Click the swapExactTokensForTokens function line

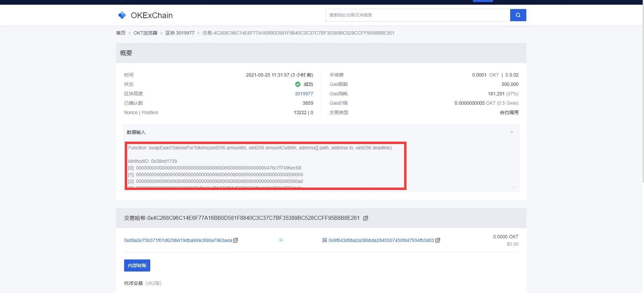coord(260,148)
